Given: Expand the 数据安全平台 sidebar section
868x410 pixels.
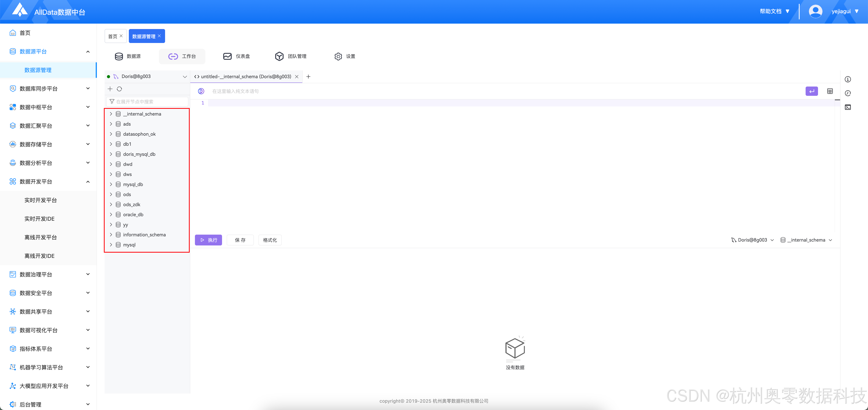Looking at the screenshot, I should point(88,293).
